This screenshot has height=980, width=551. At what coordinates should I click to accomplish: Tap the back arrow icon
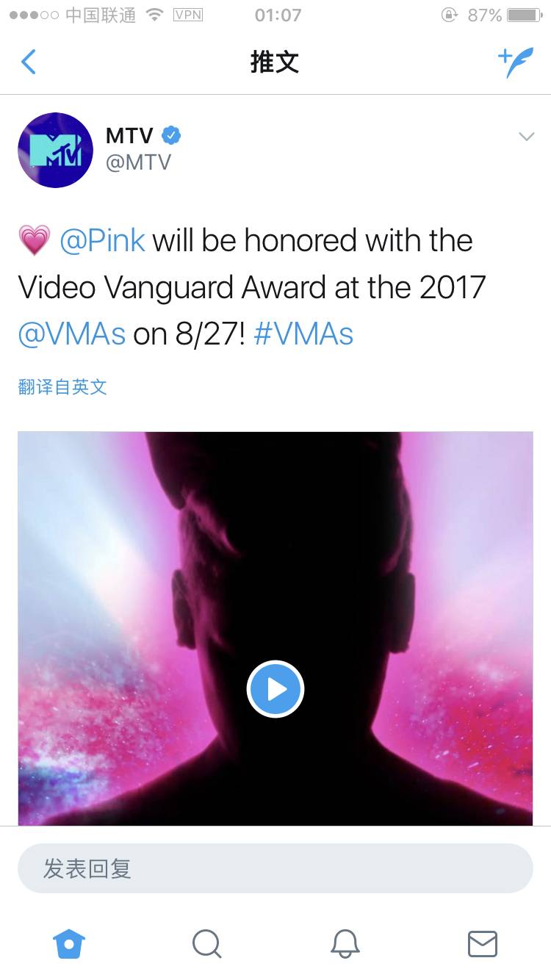(x=28, y=62)
